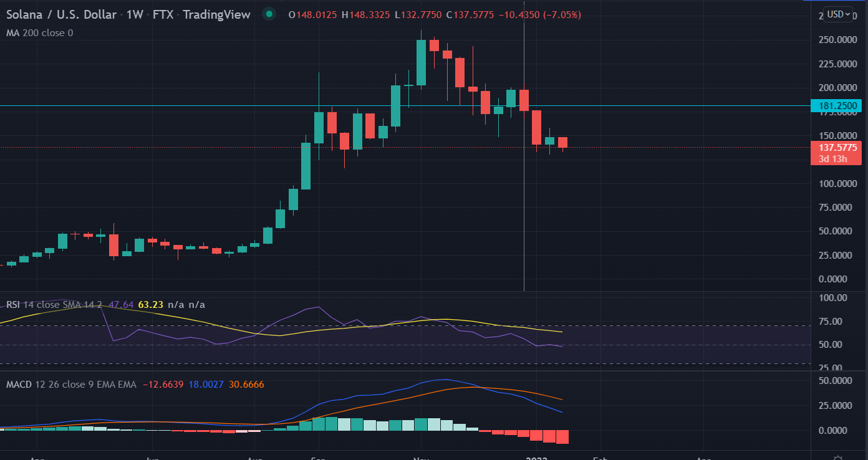Click the 181.2500 crosshair price label
The width and height of the screenshot is (868, 460).
[835, 106]
